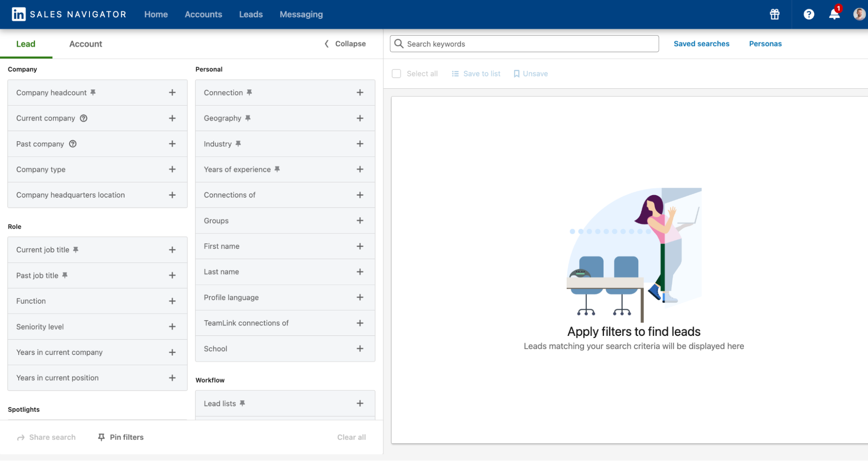The height and width of the screenshot is (461, 868).
Task: Click the profile avatar picture
Action: pos(859,14)
